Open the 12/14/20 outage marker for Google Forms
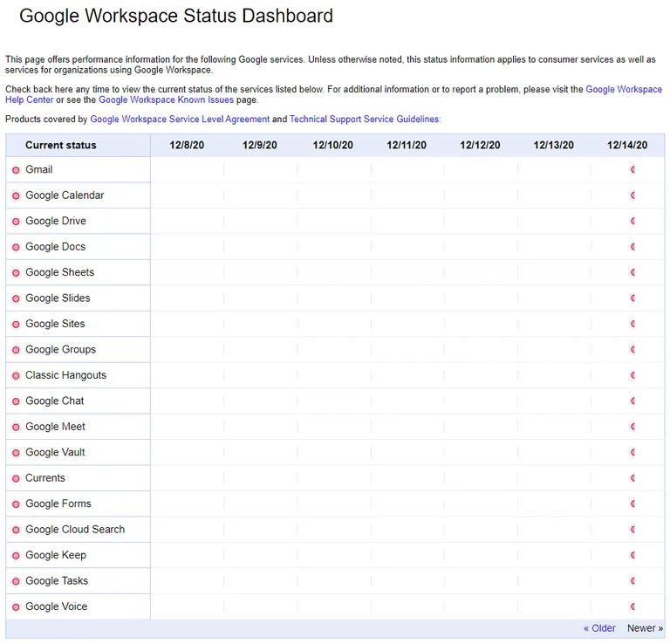This screenshot has width=670, height=644. point(632,504)
